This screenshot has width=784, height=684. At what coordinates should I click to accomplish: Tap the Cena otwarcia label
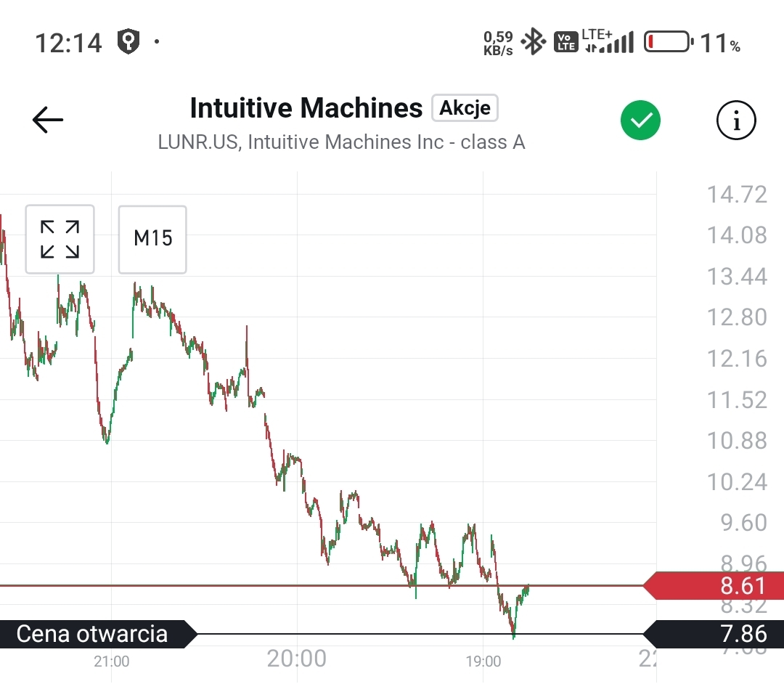(x=93, y=634)
